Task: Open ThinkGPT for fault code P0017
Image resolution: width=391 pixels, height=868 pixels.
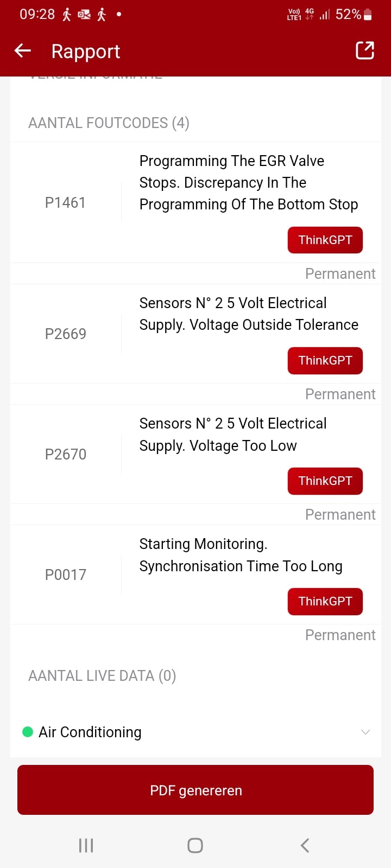Action: (x=325, y=601)
